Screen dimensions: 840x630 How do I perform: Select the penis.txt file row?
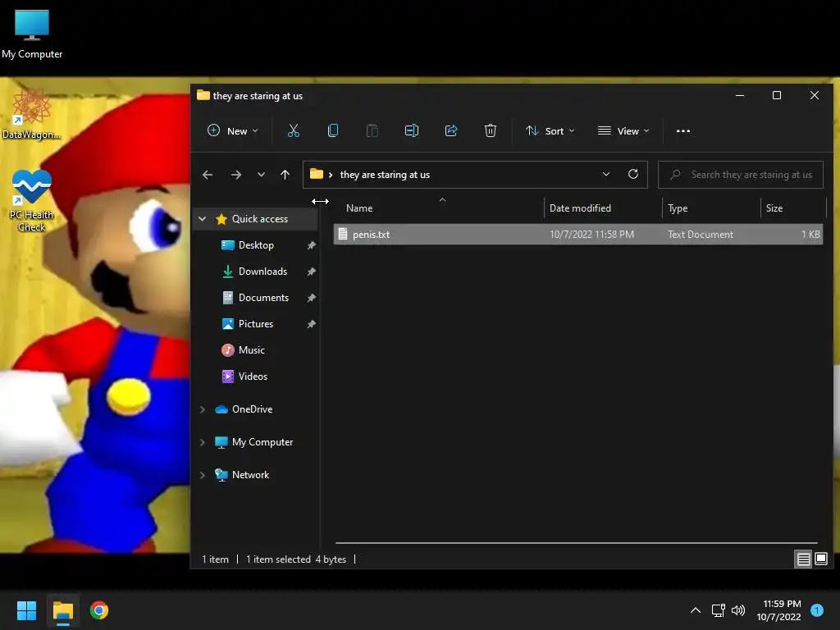578,234
